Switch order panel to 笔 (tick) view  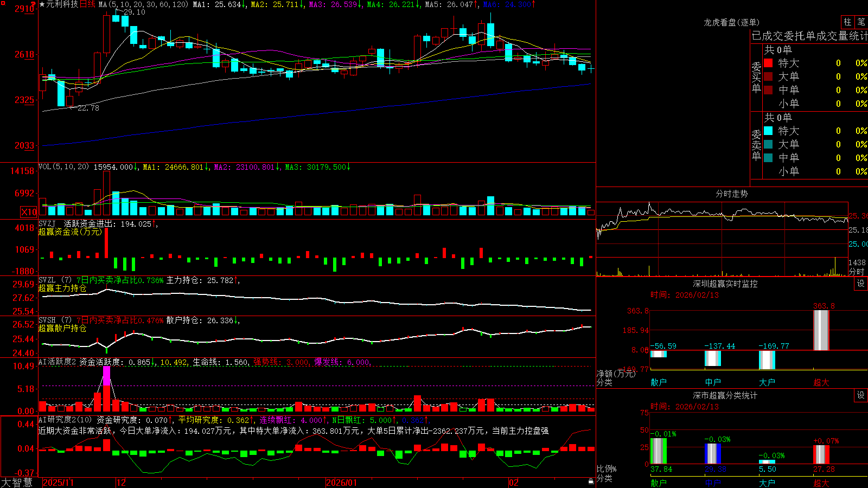pos(861,22)
